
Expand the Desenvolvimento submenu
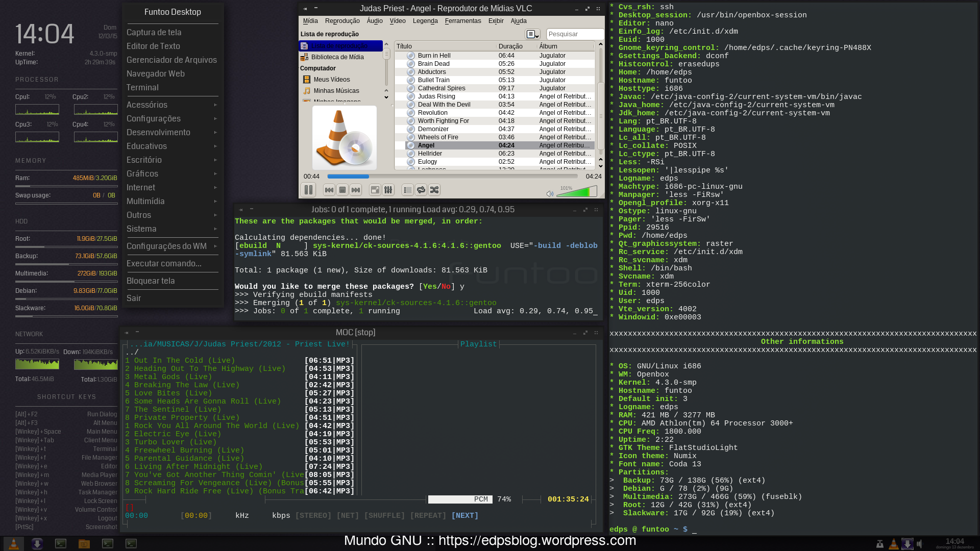click(172, 132)
